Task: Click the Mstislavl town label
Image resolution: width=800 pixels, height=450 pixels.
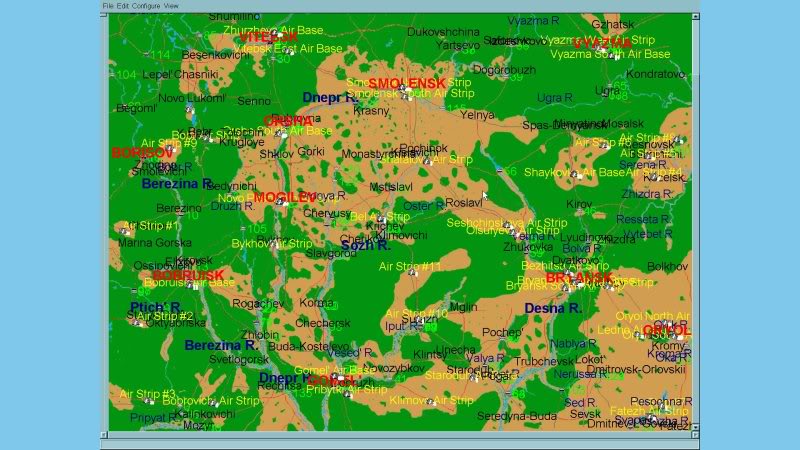Action: [x=391, y=187]
